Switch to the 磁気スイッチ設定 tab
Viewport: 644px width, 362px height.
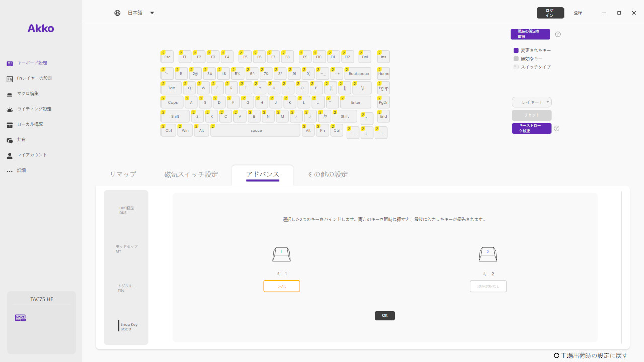(191, 174)
